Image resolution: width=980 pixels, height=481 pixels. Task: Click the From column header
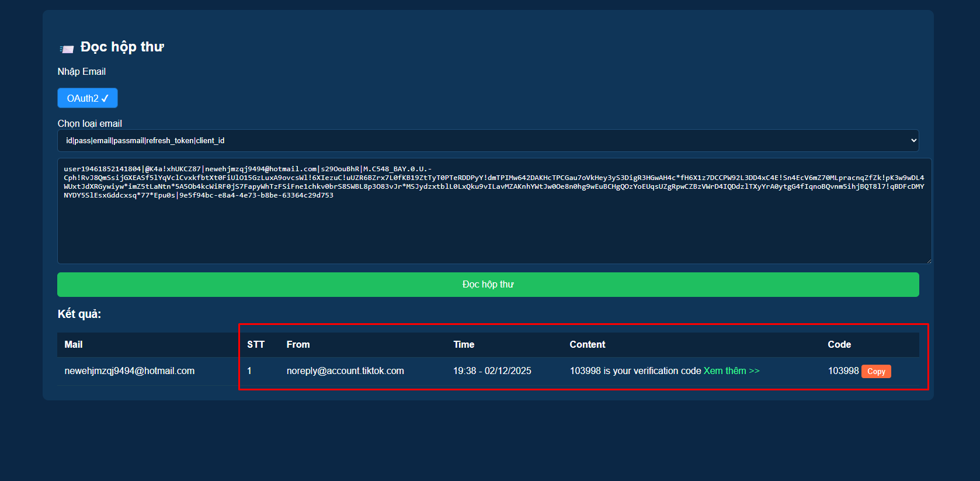tap(298, 345)
